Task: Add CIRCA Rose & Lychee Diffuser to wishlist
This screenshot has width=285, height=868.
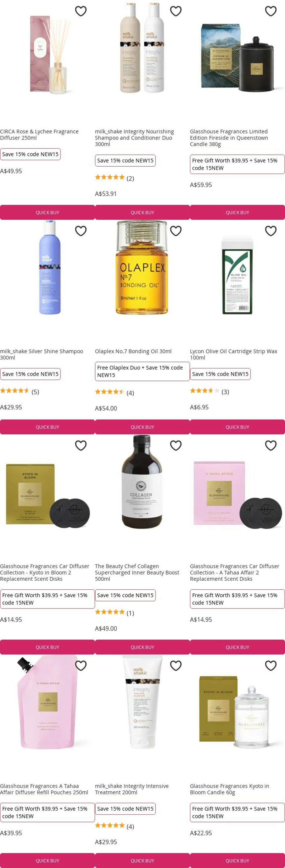Action: pyautogui.click(x=81, y=11)
